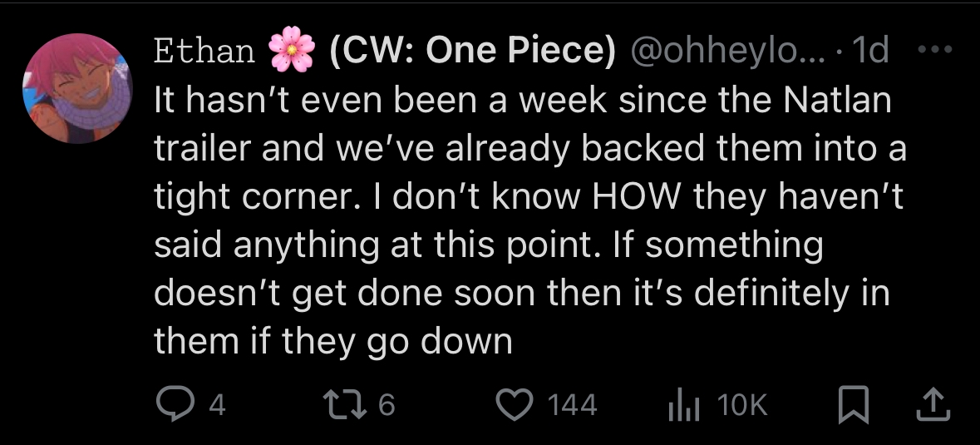
Task: Share the tweet via upload arrow icon
Action: click(931, 404)
